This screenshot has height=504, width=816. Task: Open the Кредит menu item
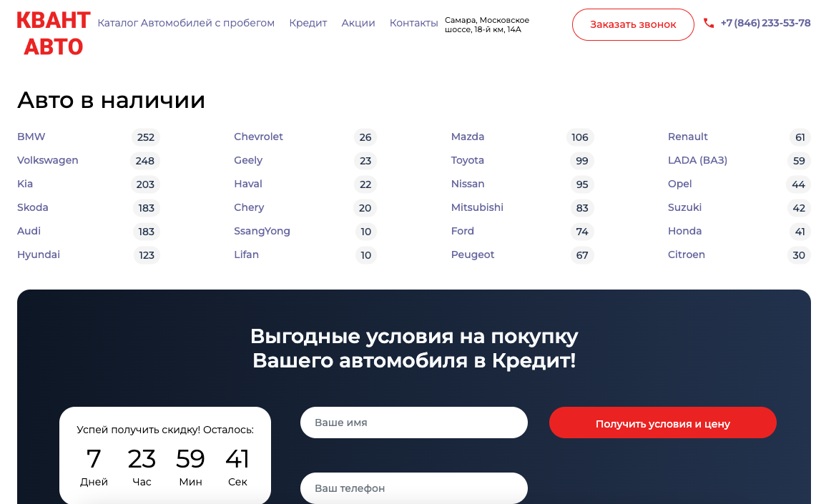308,23
